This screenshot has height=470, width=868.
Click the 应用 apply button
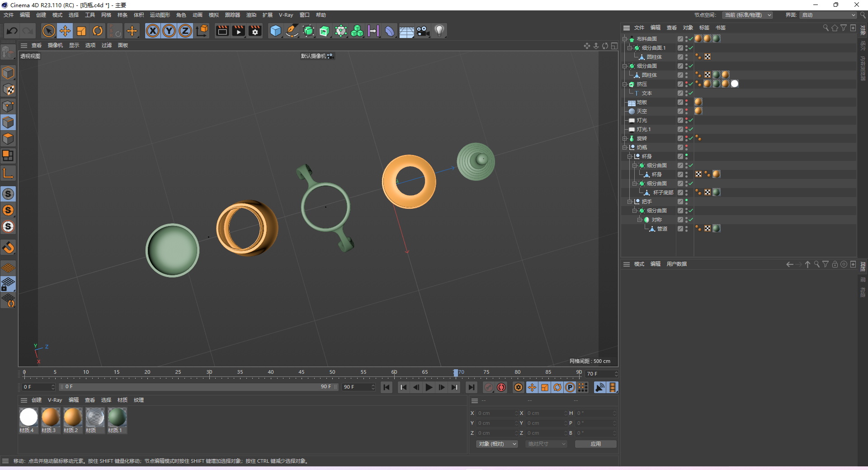[595, 444]
